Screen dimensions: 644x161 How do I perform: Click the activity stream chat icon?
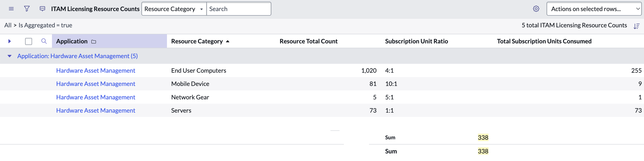[x=42, y=9]
